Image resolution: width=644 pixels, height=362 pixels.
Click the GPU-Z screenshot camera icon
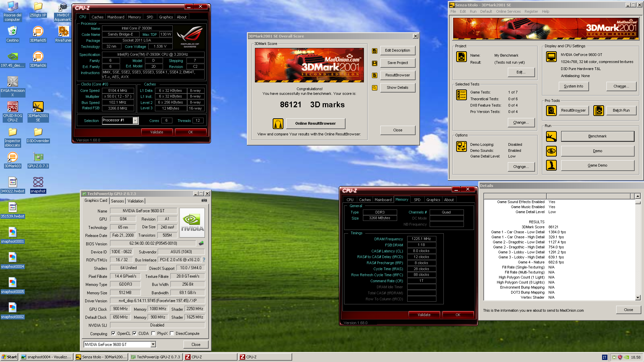click(x=204, y=200)
